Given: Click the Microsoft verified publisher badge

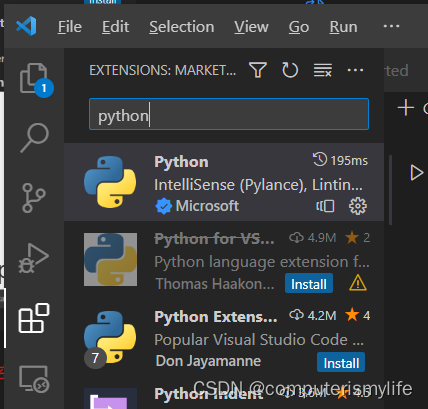Looking at the screenshot, I should (163, 206).
